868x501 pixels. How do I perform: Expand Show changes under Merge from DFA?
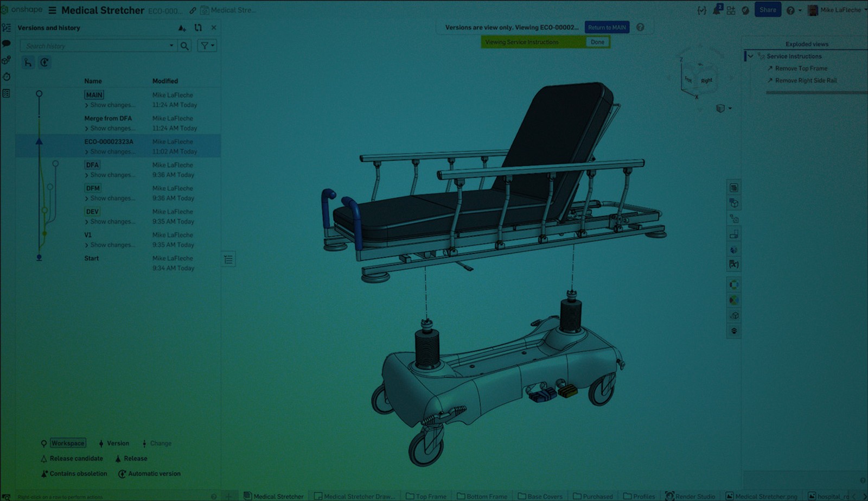coord(110,129)
